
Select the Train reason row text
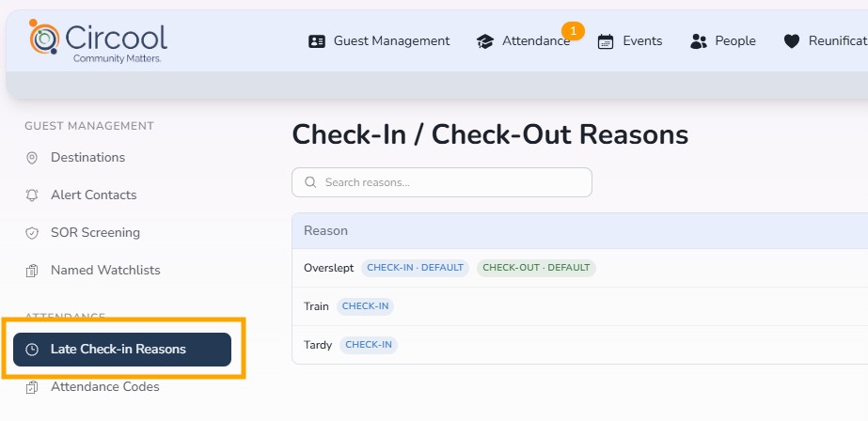[316, 306]
